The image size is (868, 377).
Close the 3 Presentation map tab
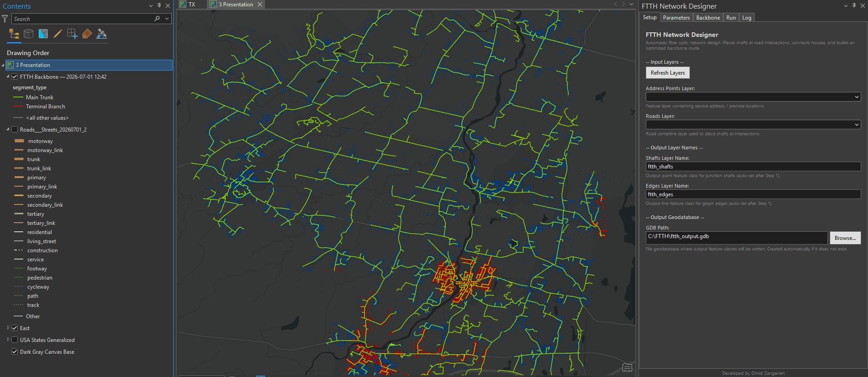click(x=260, y=4)
